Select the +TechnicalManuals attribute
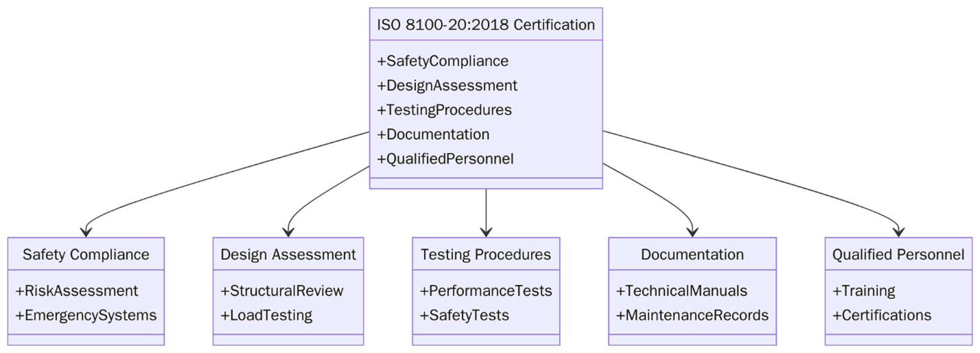Viewport: 980px width, 353px height. pos(681,291)
